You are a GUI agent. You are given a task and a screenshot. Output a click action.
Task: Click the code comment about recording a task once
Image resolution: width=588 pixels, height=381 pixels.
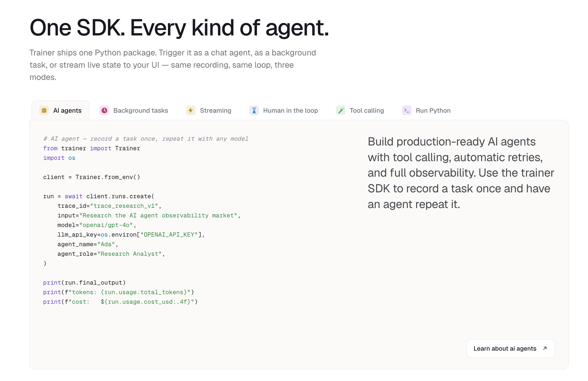tap(146, 139)
